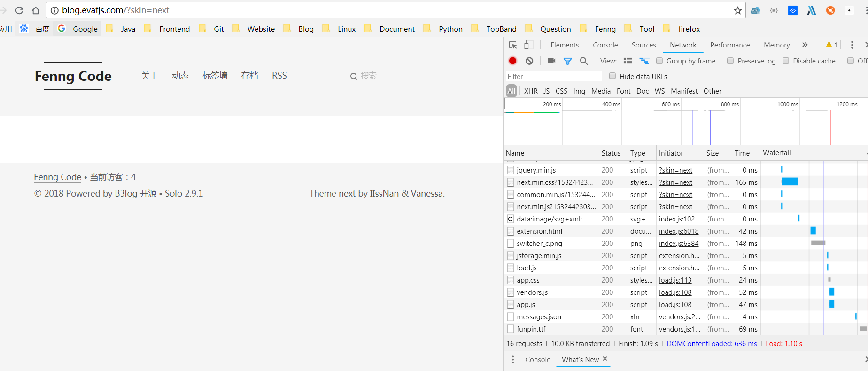
Task: Enable Group by frame checkbox
Action: coord(659,61)
